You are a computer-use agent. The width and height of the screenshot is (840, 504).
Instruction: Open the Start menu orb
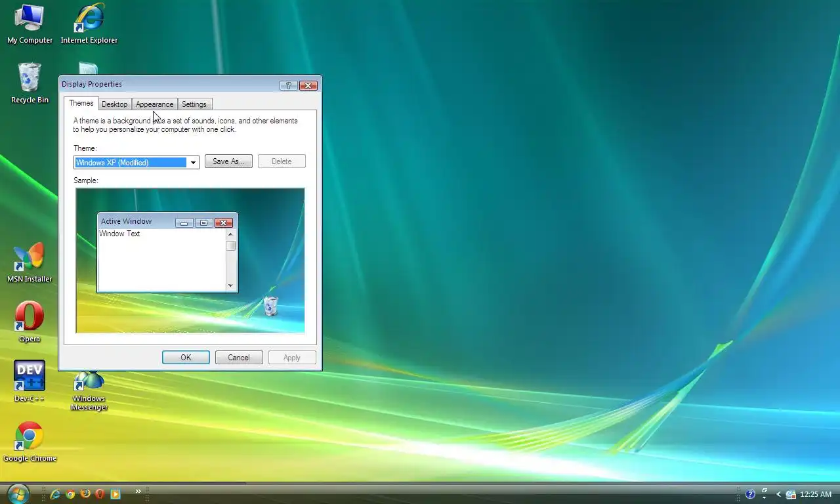pos(18,493)
